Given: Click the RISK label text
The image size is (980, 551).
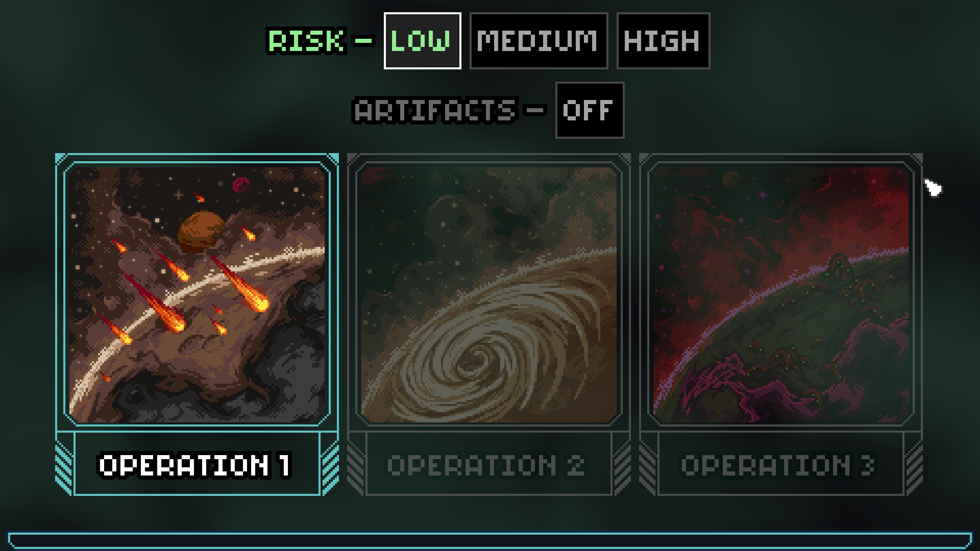Looking at the screenshot, I should tap(306, 41).
